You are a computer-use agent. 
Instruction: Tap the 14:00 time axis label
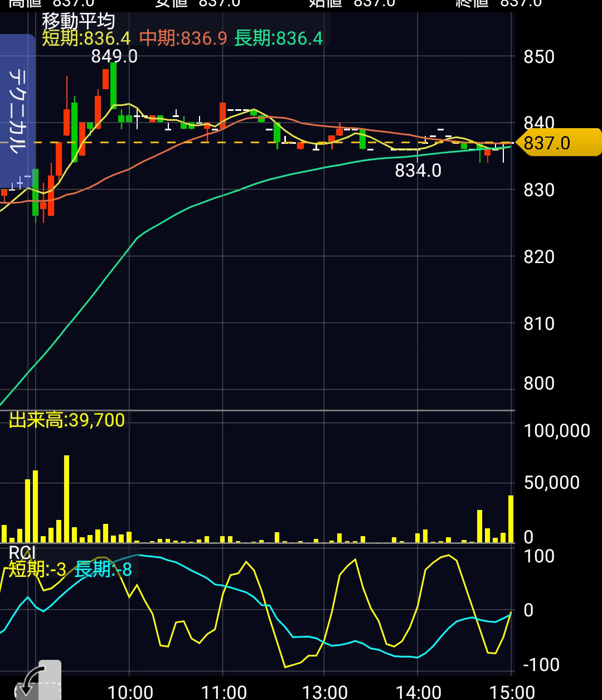click(x=419, y=692)
